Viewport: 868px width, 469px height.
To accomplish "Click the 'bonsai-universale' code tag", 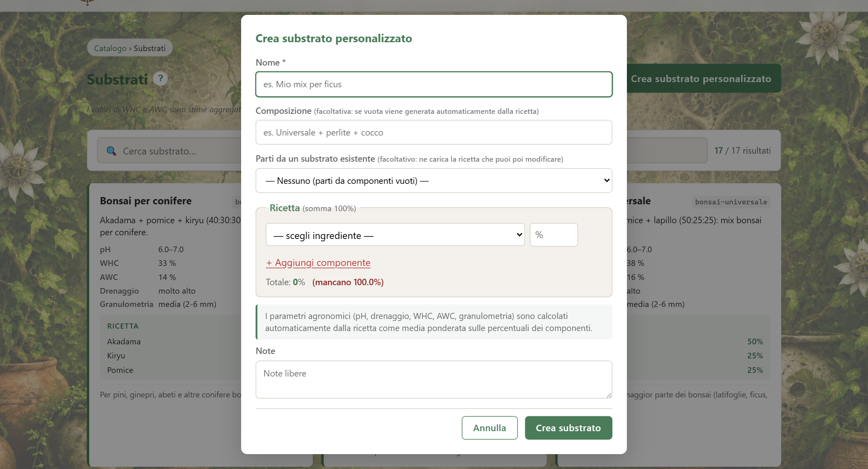I will [x=731, y=202].
